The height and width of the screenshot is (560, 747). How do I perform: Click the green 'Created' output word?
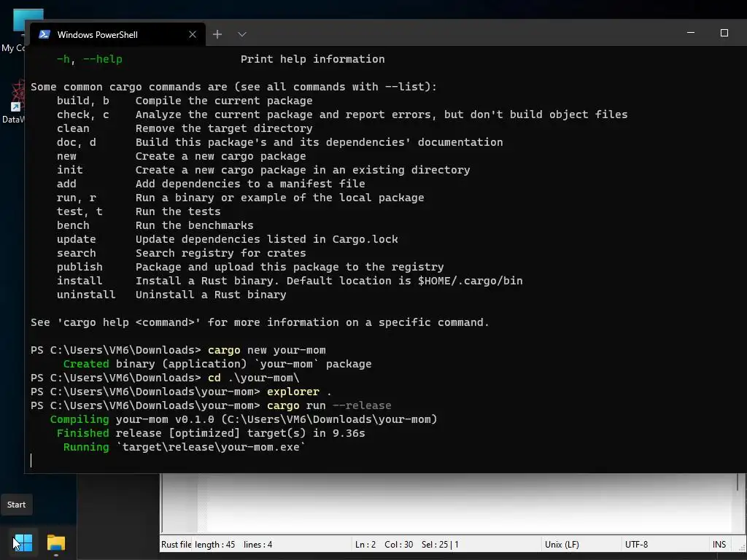coord(86,364)
